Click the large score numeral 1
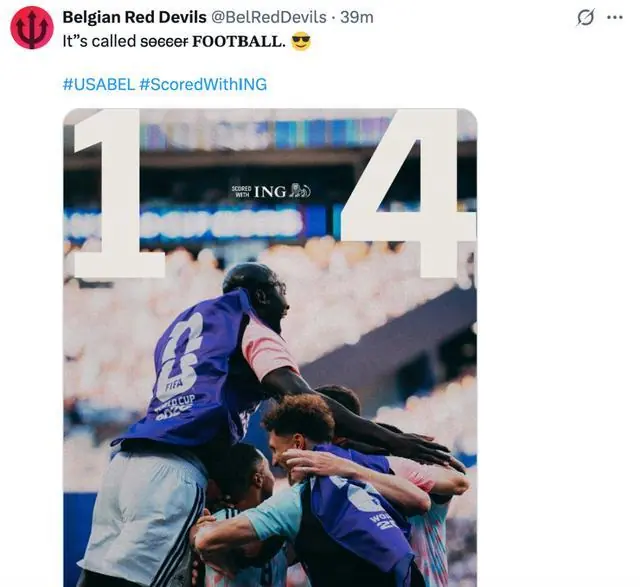Screen dimensions: 640x587 [118, 194]
